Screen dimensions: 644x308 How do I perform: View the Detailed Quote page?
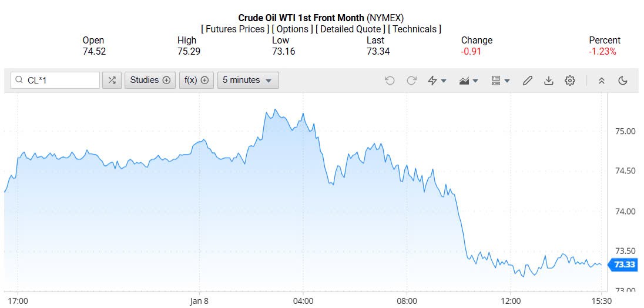click(x=350, y=29)
